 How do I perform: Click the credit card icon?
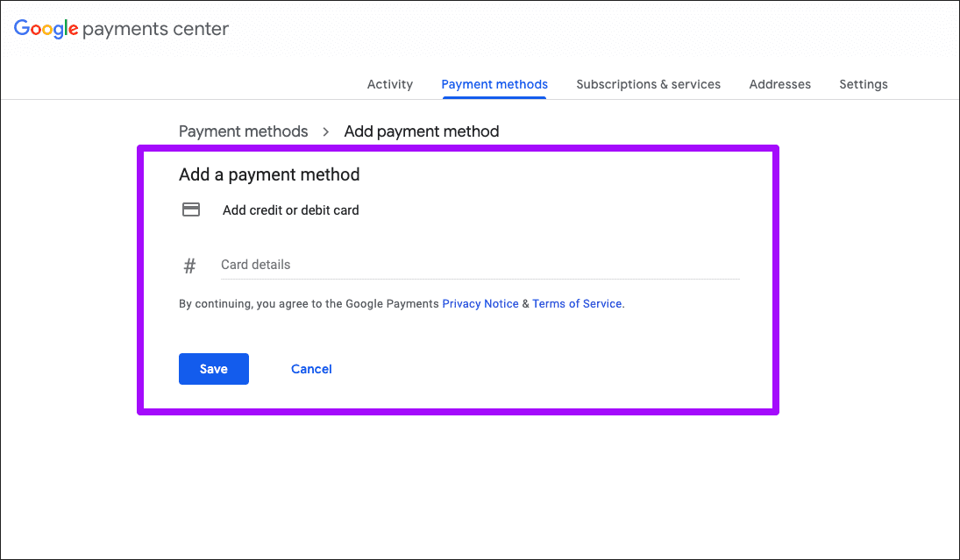[x=191, y=210]
